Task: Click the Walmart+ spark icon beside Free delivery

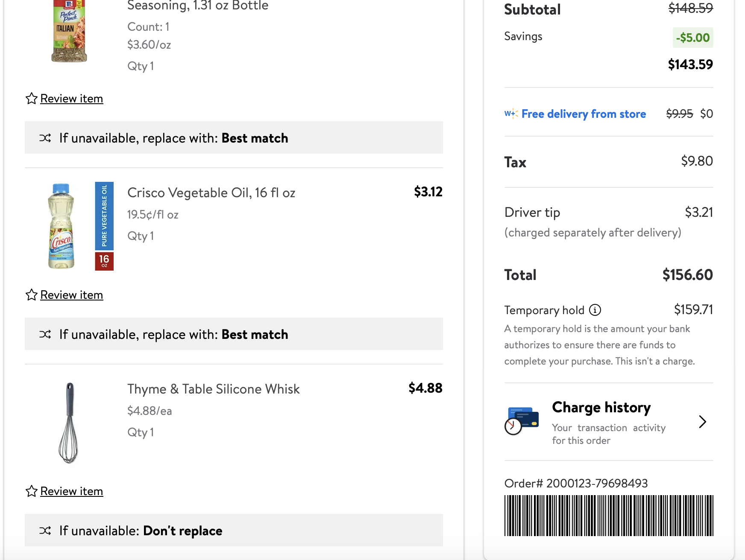Action: [511, 114]
